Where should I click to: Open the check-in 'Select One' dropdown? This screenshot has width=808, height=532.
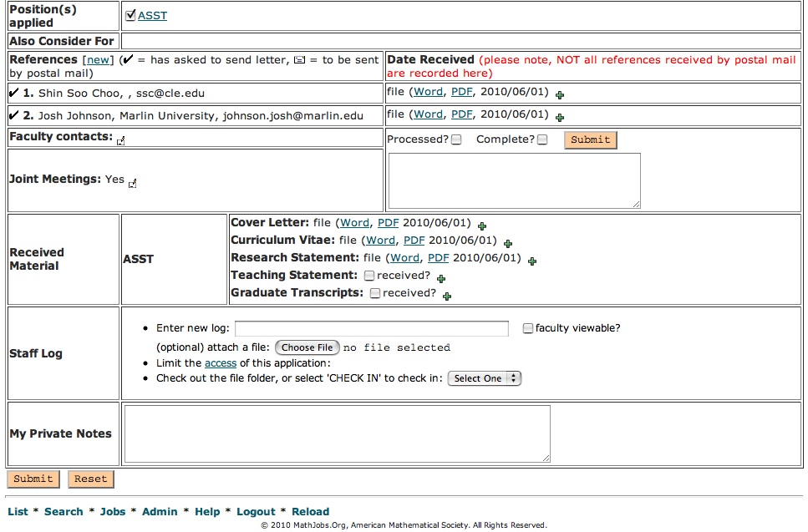[485, 378]
